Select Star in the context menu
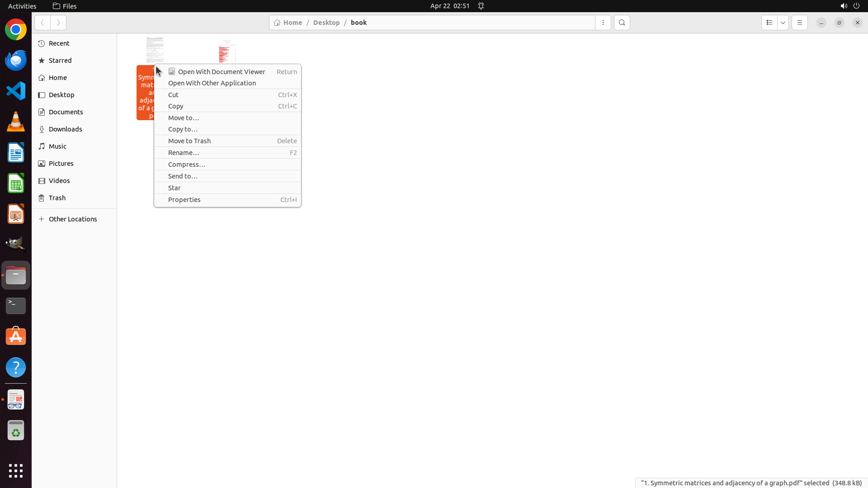Viewport: 868px width, 488px height. point(174,188)
